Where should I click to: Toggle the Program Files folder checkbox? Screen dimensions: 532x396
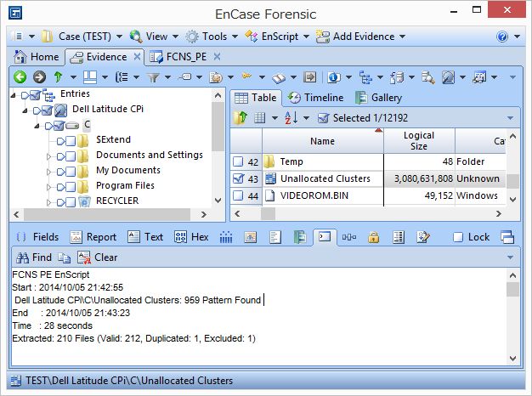[71, 187]
